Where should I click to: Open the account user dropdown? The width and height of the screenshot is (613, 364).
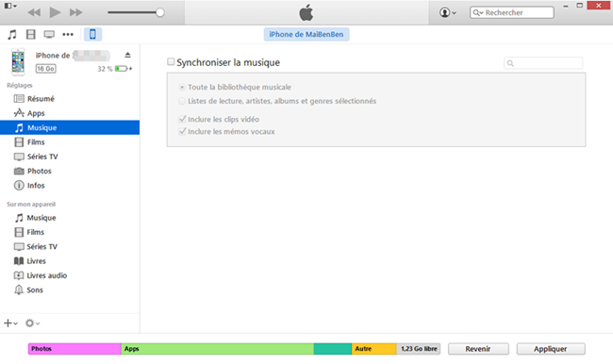(448, 12)
